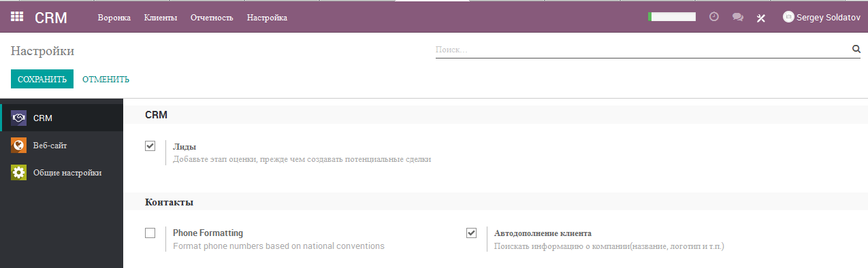Click the ОТМЕНИТЬ button
Screen dimensions: 868x268
pyautogui.click(x=106, y=80)
